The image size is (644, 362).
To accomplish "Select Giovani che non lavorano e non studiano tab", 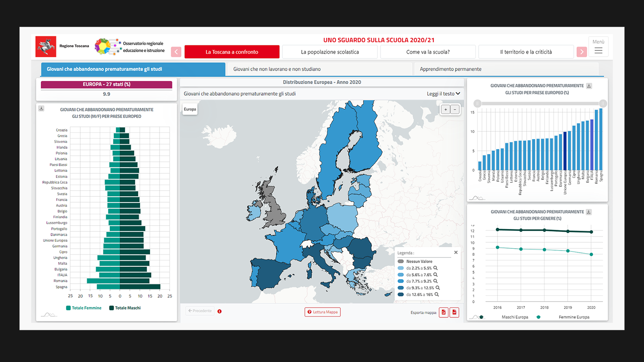I will 320,69.
